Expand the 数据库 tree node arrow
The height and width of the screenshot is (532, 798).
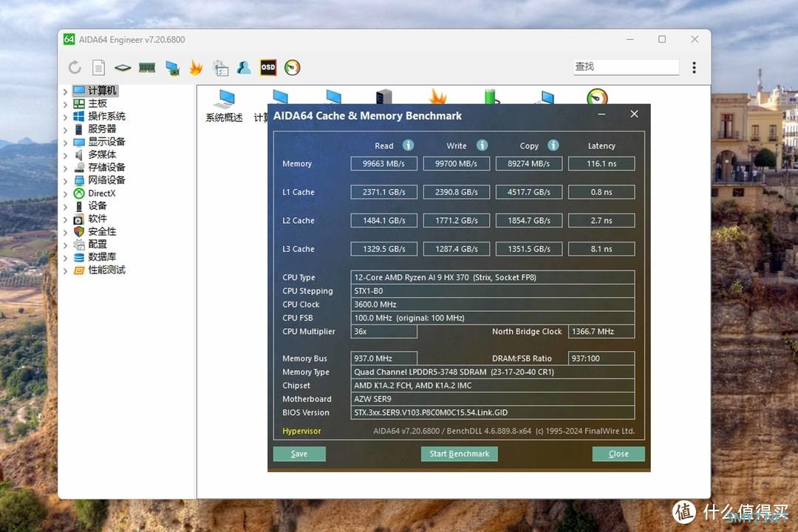click(x=65, y=258)
